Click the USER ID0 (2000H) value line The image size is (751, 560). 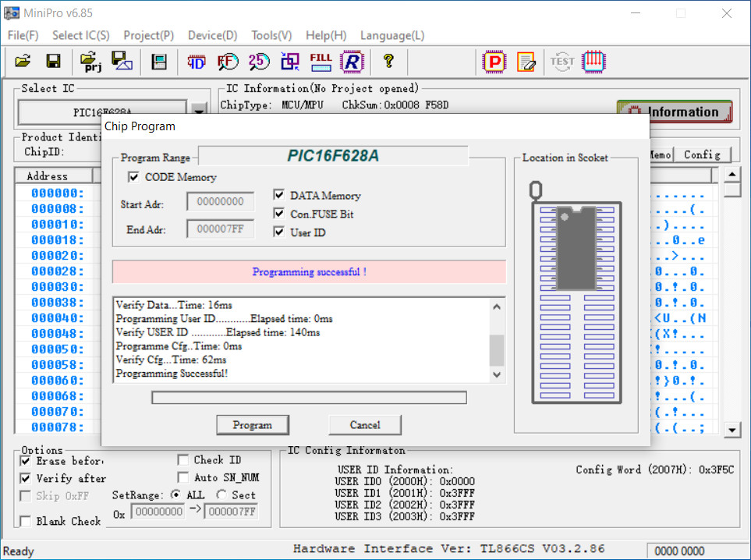click(405, 481)
